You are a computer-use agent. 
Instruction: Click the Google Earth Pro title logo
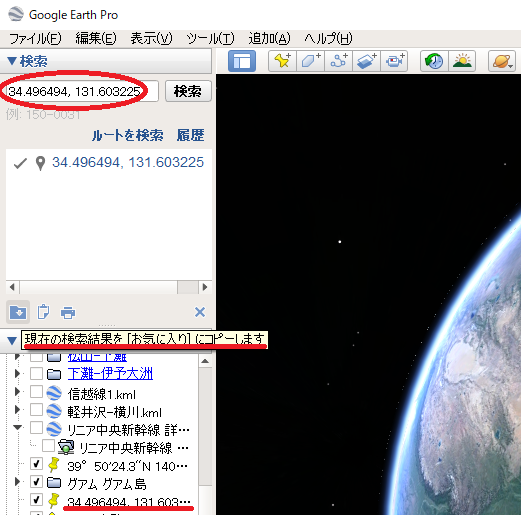16,14
